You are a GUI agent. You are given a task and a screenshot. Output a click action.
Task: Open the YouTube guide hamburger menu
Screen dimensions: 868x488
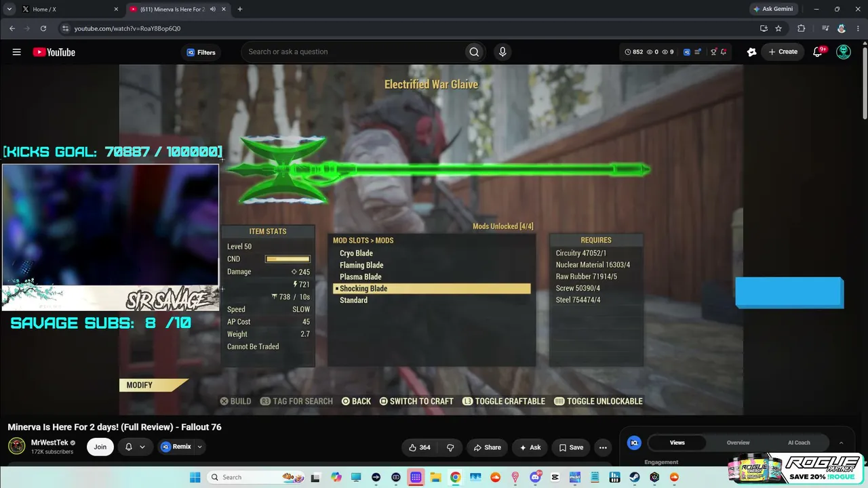16,52
